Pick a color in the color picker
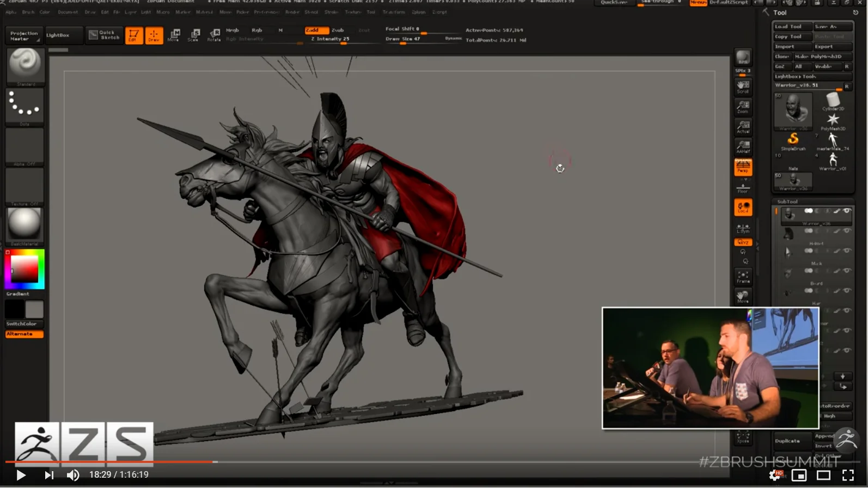868x488 pixels. point(25,269)
